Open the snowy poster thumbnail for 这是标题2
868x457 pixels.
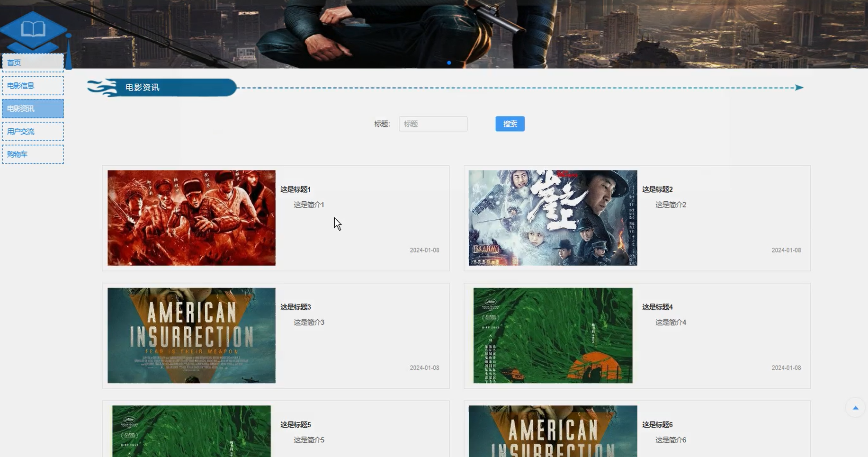pos(553,218)
